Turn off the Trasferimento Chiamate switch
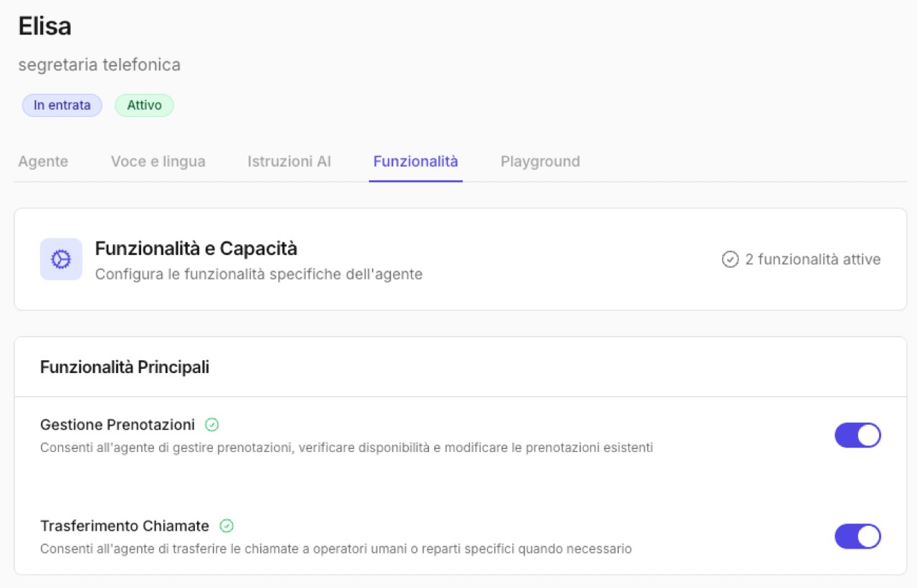917x588 pixels. coord(857,536)
